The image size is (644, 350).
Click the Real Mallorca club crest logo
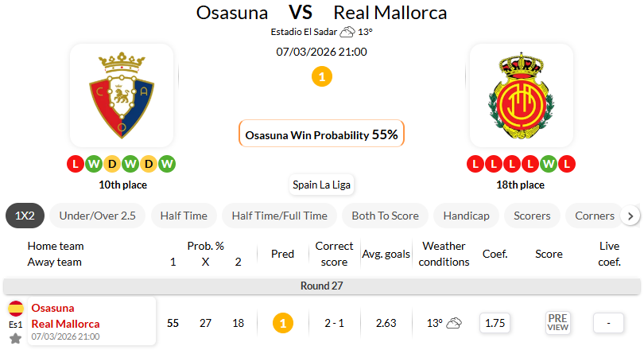point(522,95)
